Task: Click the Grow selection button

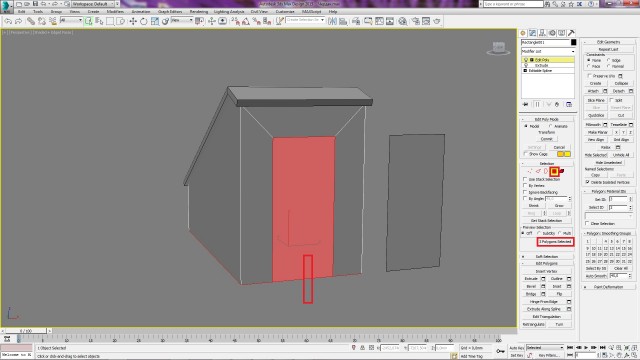Action: (x=559, y=205)
